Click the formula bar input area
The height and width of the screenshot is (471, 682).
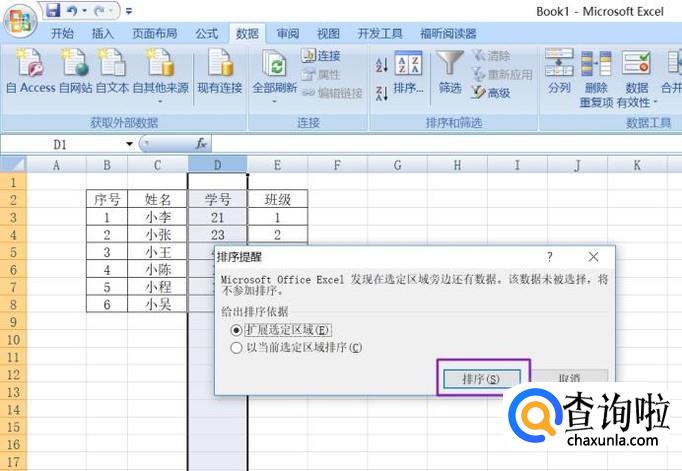tap(447, 144)
